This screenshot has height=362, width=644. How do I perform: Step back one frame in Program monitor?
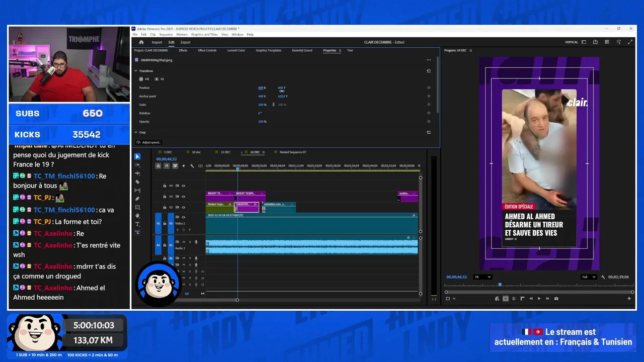click(531, 299)
